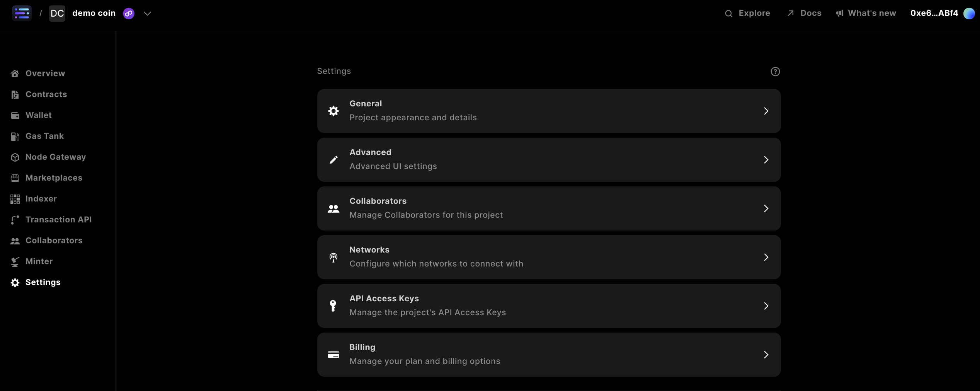
Task: Expand the project switcher chevron next to demo coin
Action: (x=147, y=13)
